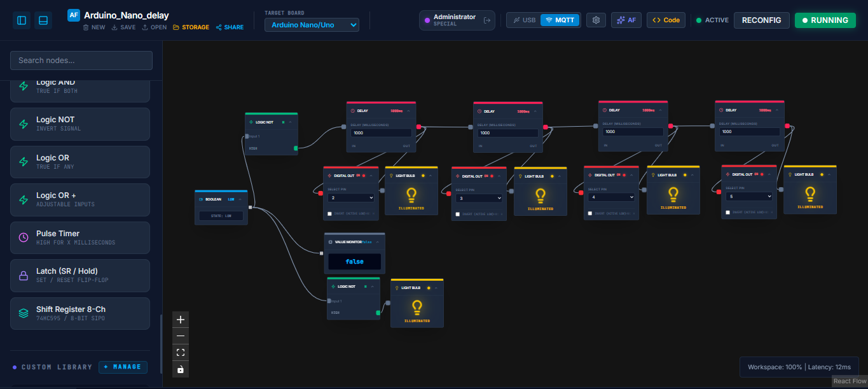Viewport: 868px width, 389px height.
Task: Click the + MANAGE custom library button
Action: coord(123,367)
